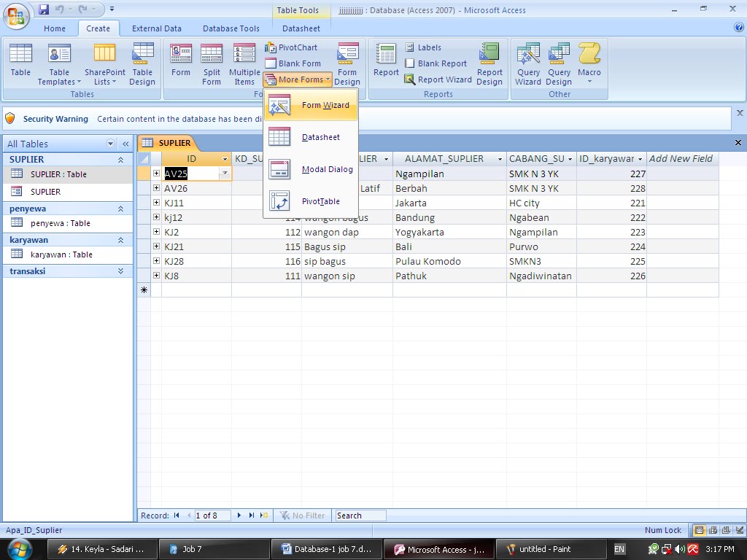Open ID_karyawan column dropdown arrow
Image resolution: width=747 pixels, height=560 pixels.
point(640,159)
